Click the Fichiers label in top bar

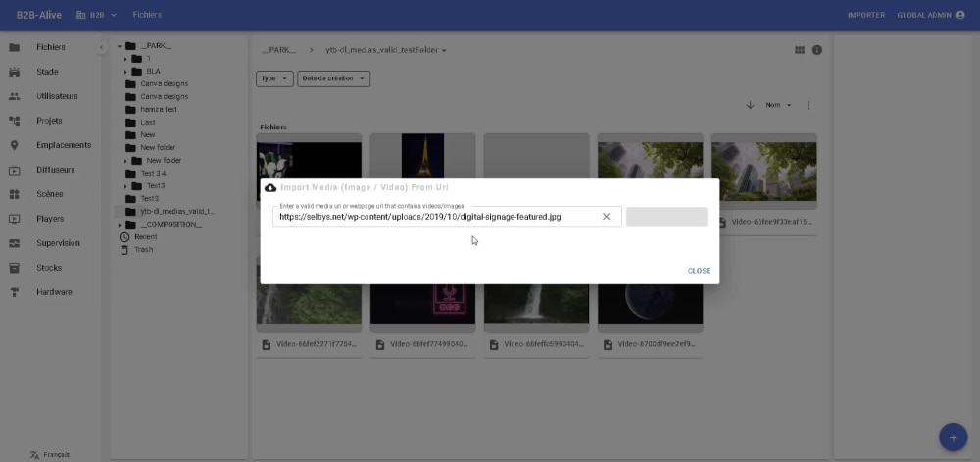tap(147, 15)
